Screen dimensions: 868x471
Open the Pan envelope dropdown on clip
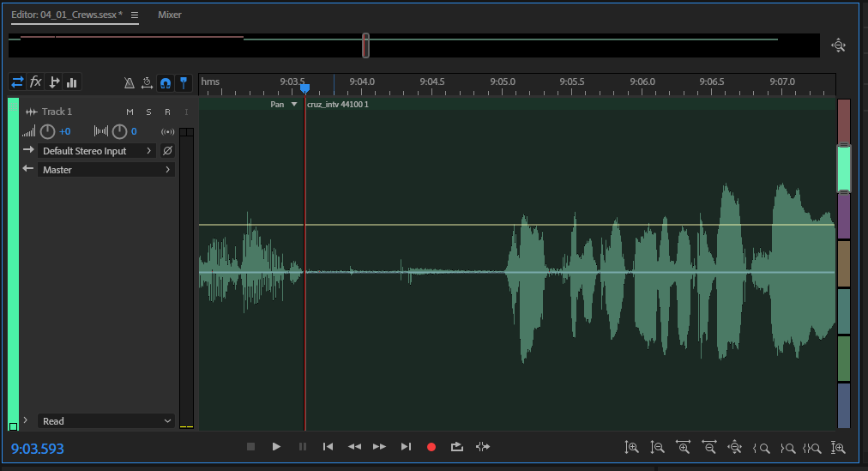pos(283,104)
